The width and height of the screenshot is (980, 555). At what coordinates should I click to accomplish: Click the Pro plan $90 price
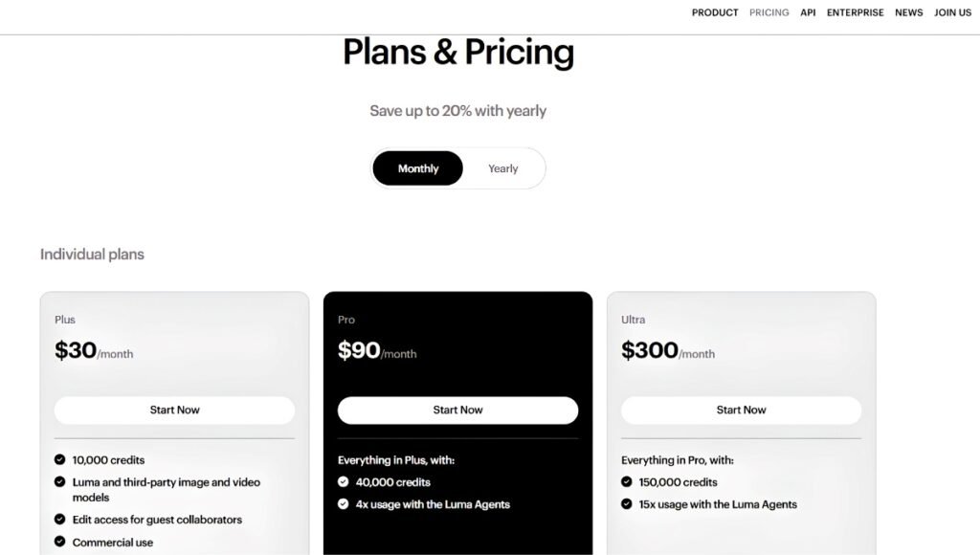click(x=359, y=350)
